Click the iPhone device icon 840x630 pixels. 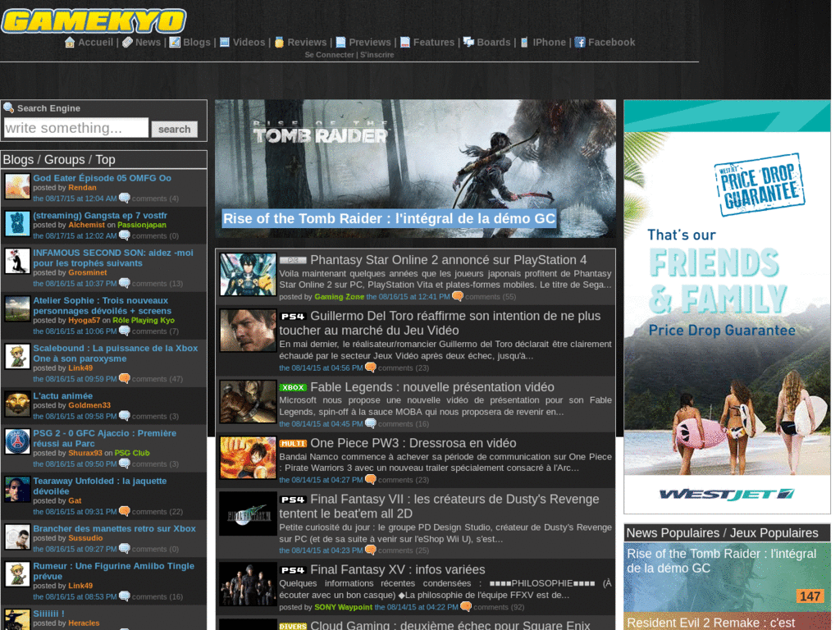coord(524,43)
